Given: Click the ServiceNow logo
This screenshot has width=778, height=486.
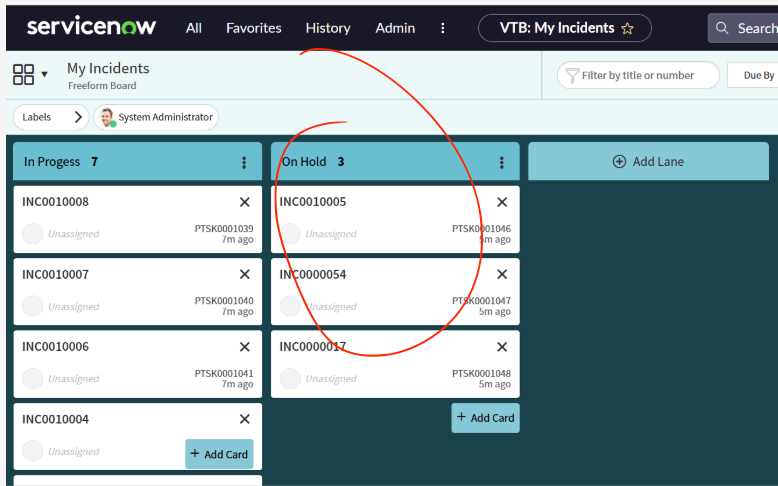Looking at the screenshot, I should pyautogui.click(x=91, y=26).
